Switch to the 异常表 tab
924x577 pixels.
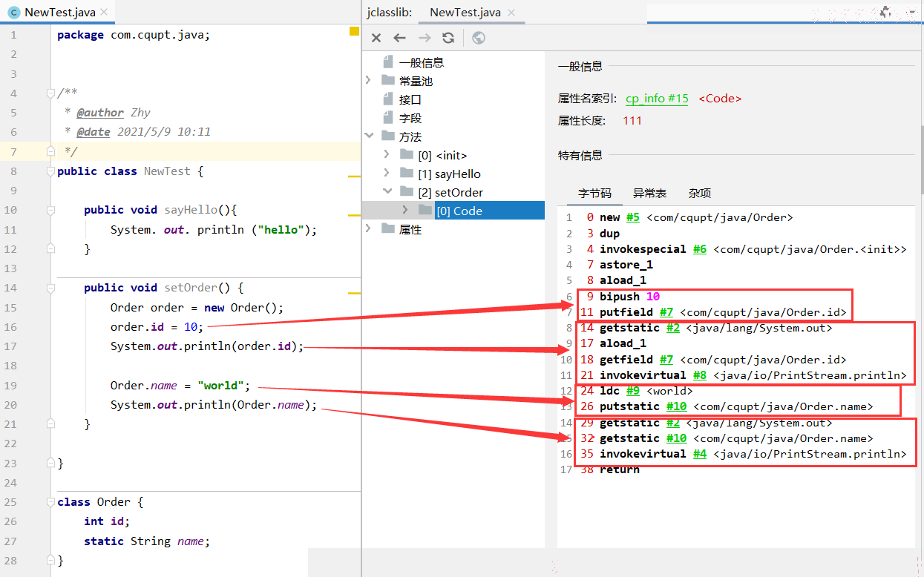tap(649, 193)
